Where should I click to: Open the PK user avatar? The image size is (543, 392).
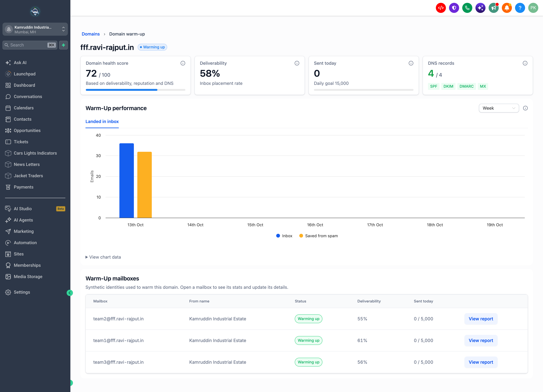coord(533,8)
